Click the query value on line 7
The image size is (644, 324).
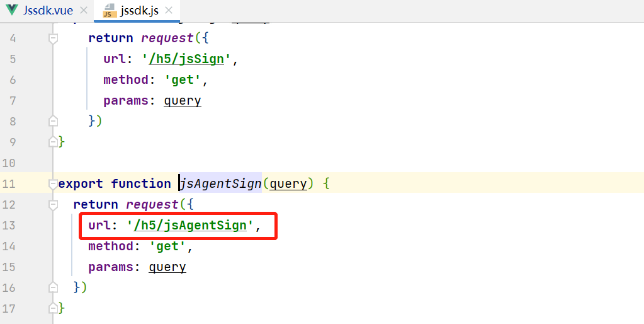183,101
